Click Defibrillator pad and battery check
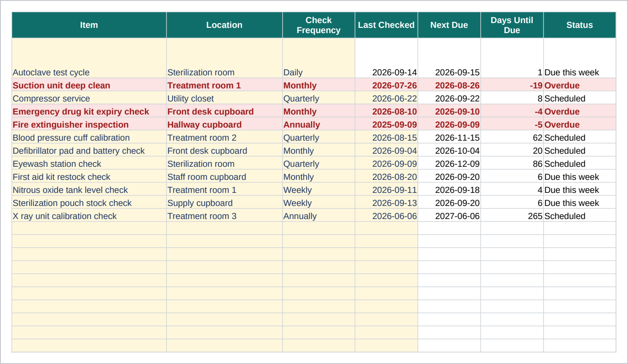The image size is (628, 364). (89, 150)
